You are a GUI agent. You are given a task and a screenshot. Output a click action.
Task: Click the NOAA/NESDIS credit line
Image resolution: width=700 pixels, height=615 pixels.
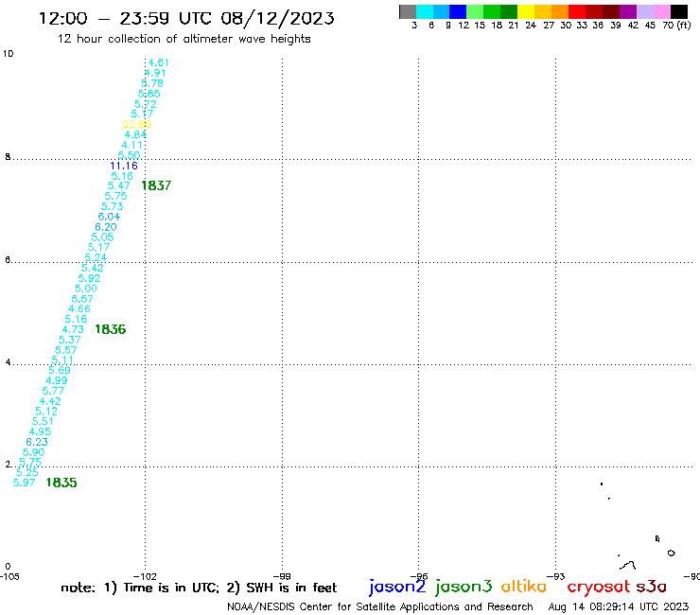[x=380, y=607]
